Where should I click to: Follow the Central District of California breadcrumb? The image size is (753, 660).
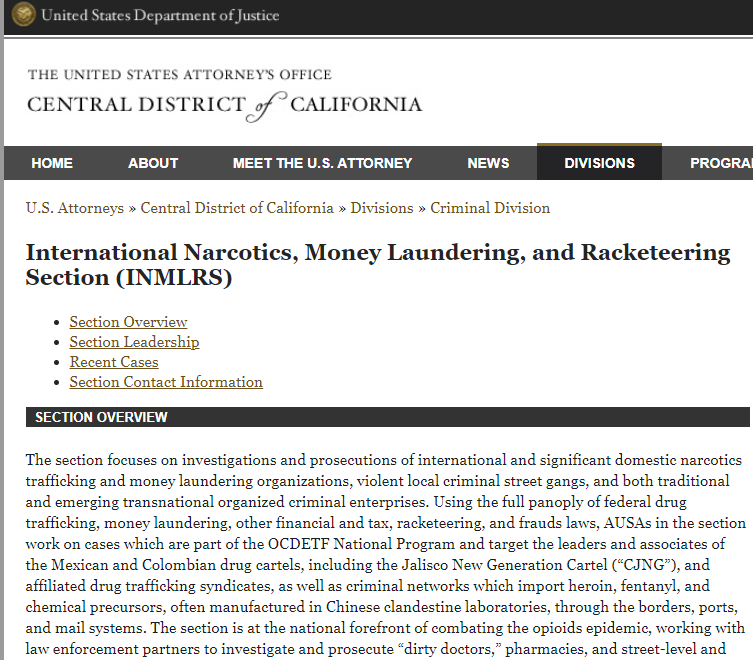[x=237, y=208]
